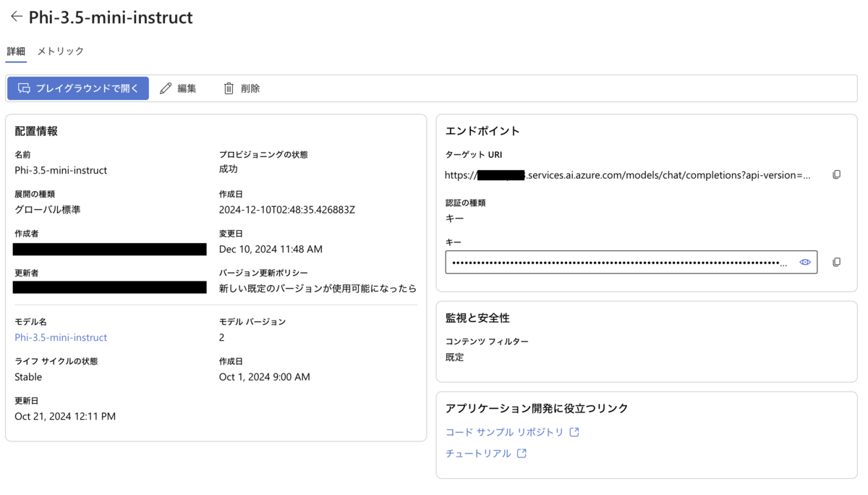Click the コンテンツ フィルター value 既定
The height and width of the screenshot is (495, 868).
coord(455,357)
